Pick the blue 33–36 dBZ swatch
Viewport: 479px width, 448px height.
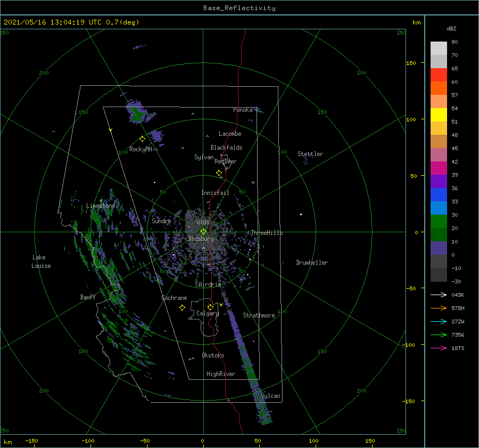[439, 195]
